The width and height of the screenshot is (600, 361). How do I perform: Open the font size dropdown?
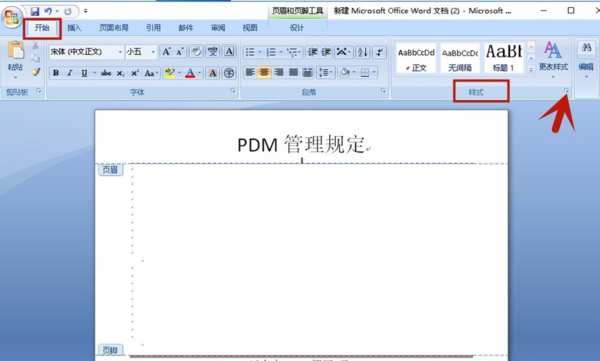pyautogui.click(x=153, y=52)
